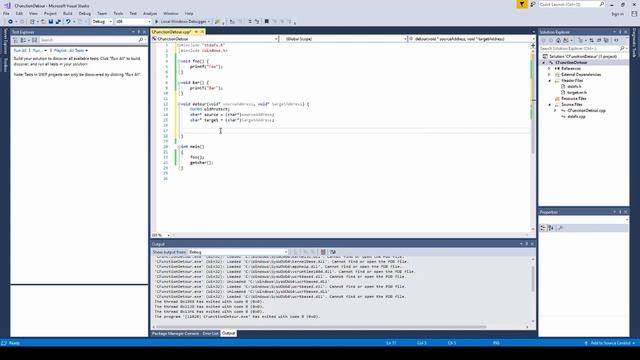
Task: Open the x86 platform dropdown
Action: pos(133,21)
